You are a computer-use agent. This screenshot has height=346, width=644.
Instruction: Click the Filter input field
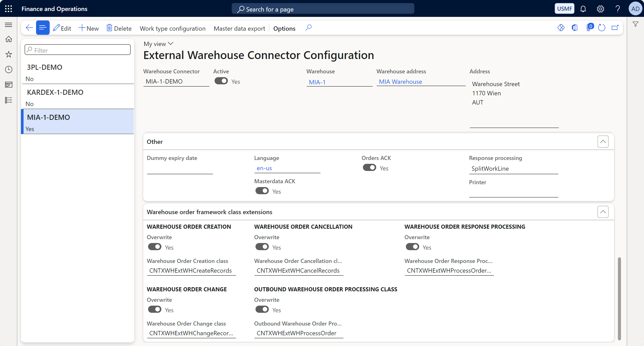78,50
